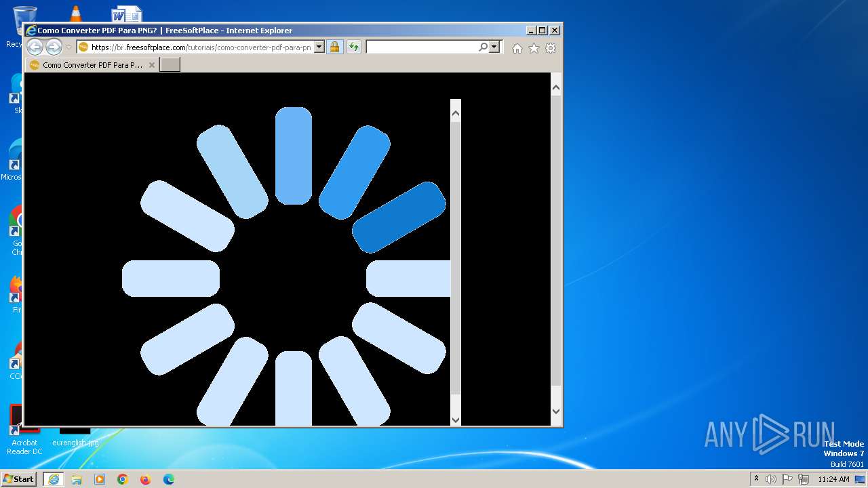Close the Como Converter PDF tab
868x488 pixels.
point(152,65)
